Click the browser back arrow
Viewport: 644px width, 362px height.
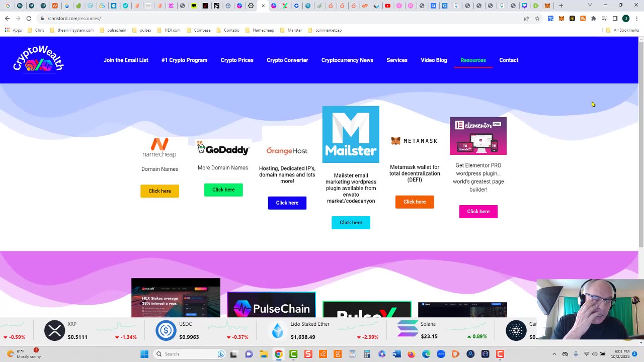click(7, 19)
